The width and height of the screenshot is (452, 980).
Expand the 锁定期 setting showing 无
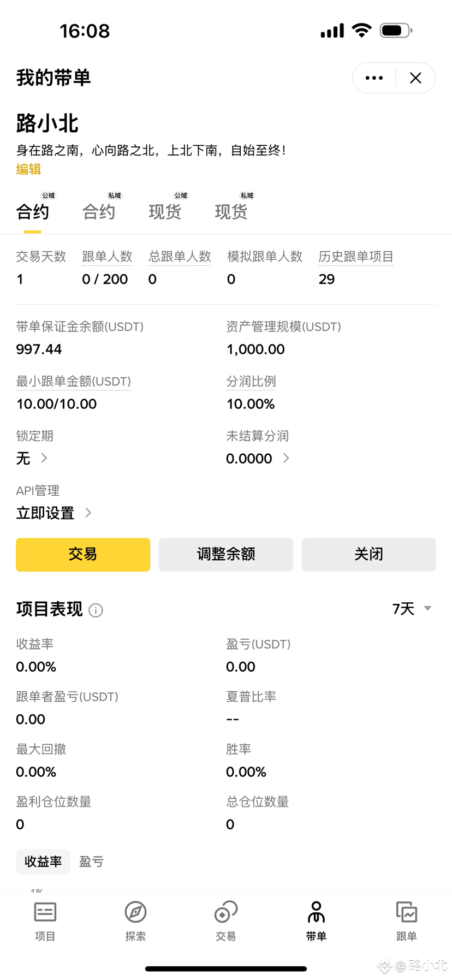[44, 458]
